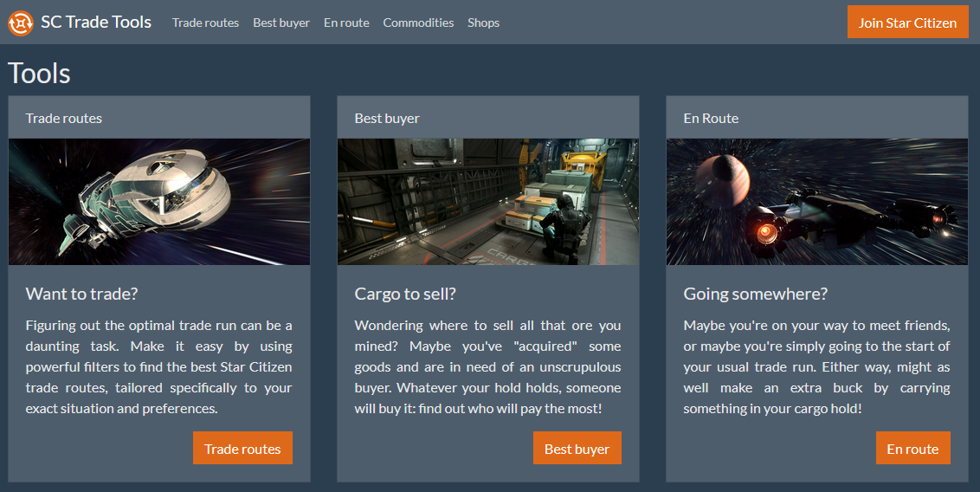The height and width of the screenshot is (492, 980).
Task: Click paragraph starting 'Maybe you're on your way'
Action: [x=817, y=367]
